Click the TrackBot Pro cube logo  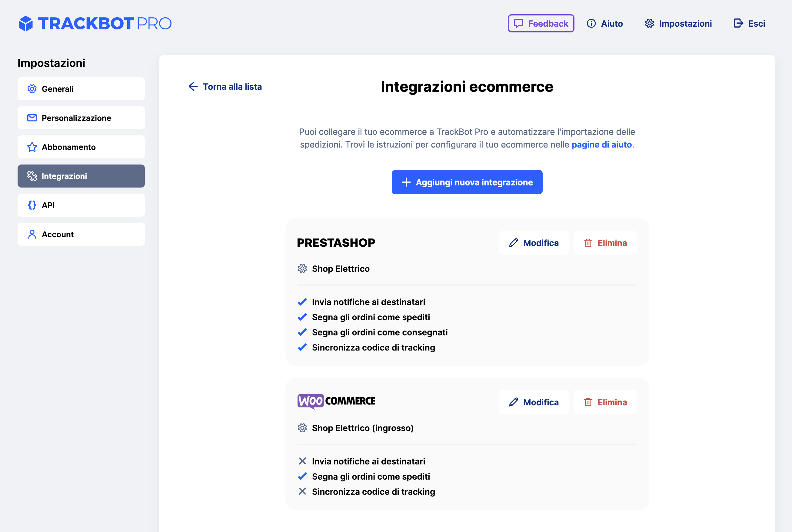click(x=26, y=23)
